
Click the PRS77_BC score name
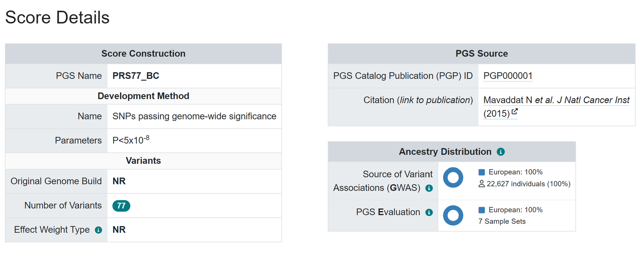pos(135,75)
